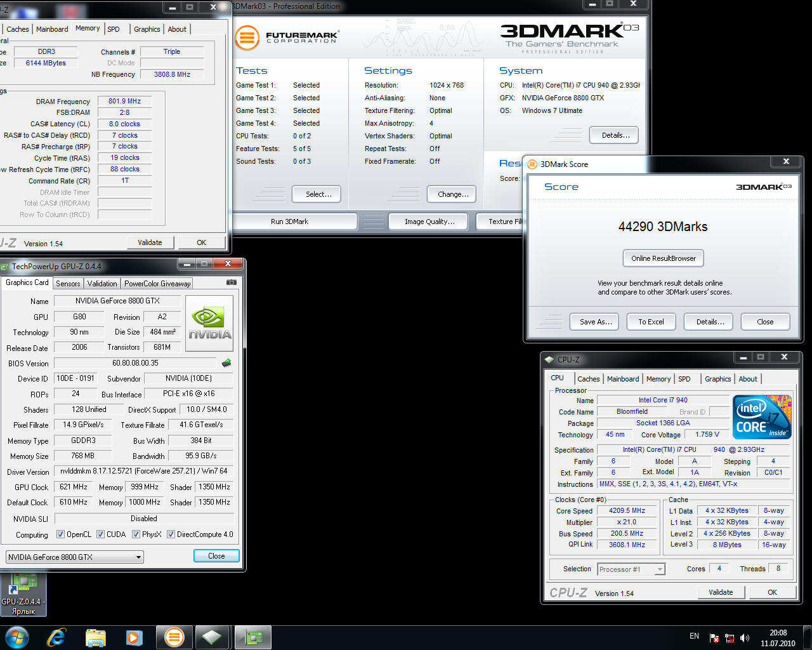The width and height of the screenshot is (812, 650).
Task: Open Mainboard tab in lower CPU-Z window
Action: (623, 379)
